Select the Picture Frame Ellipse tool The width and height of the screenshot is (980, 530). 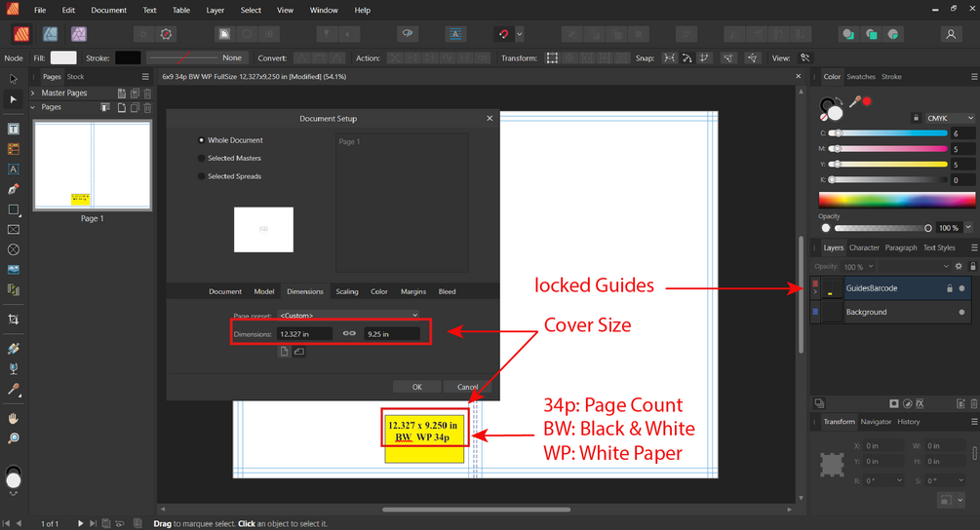(13, 249)
